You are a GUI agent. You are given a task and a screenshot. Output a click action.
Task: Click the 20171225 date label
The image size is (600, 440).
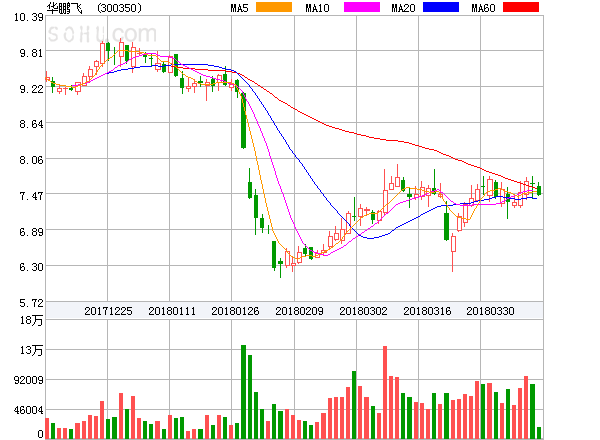coord(108,311)
